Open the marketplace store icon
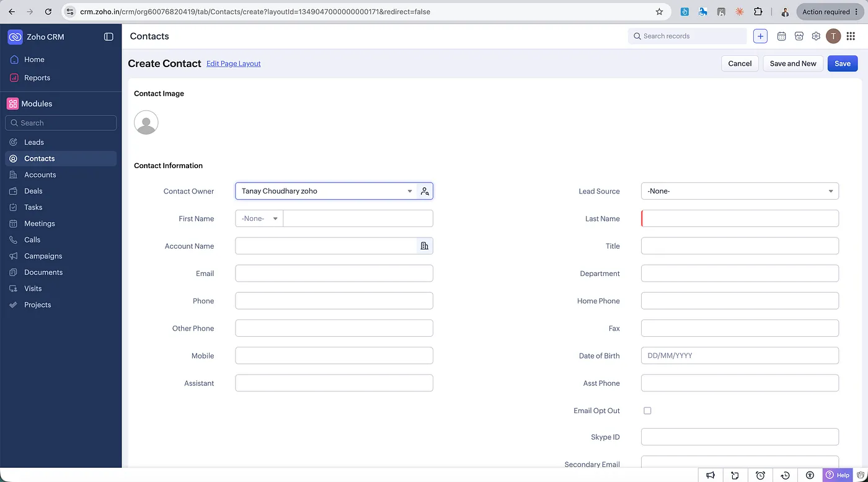The width and height of the screenshot is (868, 482). [799, 36]
